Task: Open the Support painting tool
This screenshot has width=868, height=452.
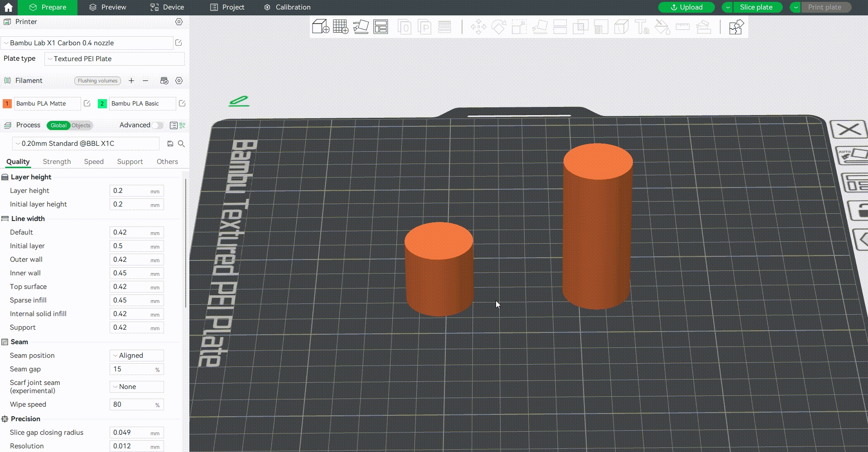Action: [x=601, y=27]
